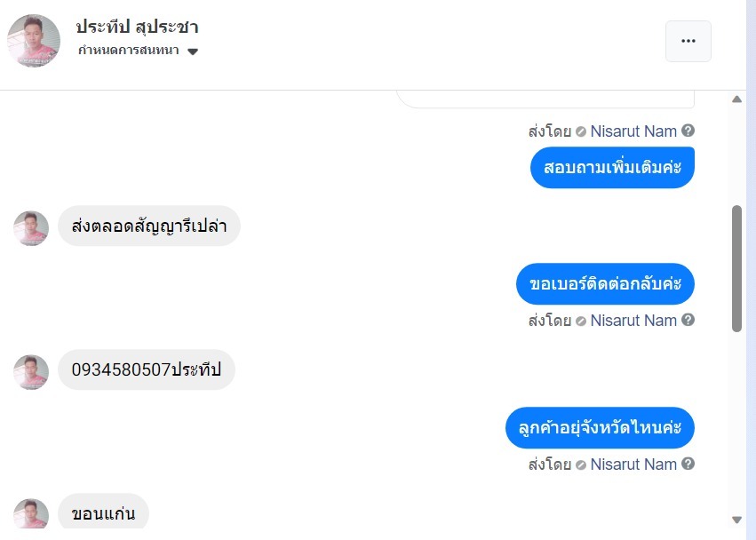Image resolution: width=756 pixels, height=540 pixels.
Task: Click the sender avatar beside 0934580507ประทีป
Action: (x=31, y=372)
